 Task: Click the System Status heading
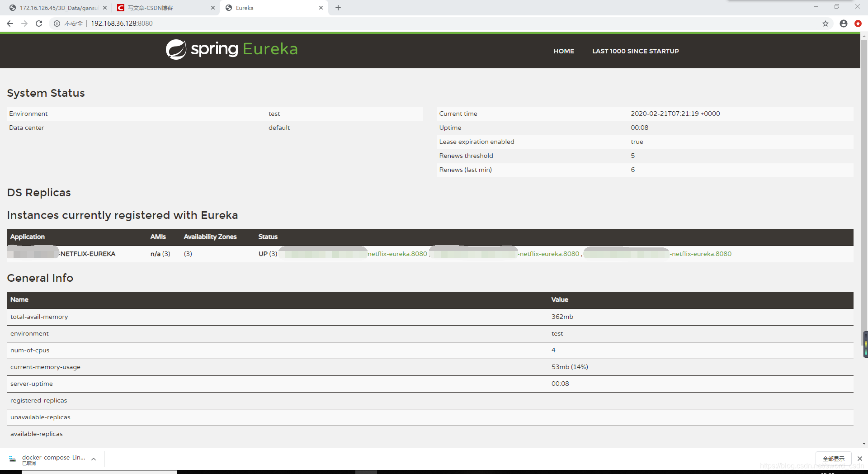coord(46,93)
